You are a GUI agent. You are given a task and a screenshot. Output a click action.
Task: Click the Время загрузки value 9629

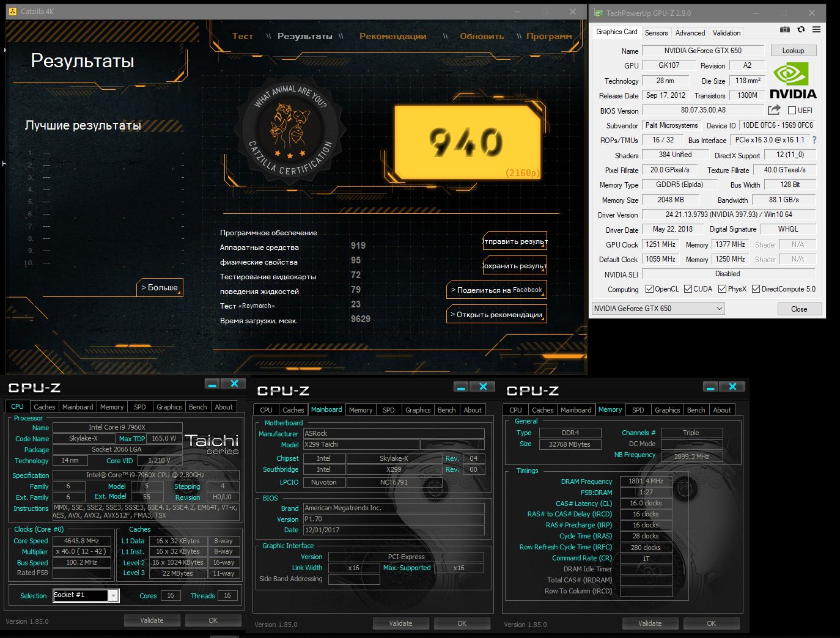tap(361, 319)
